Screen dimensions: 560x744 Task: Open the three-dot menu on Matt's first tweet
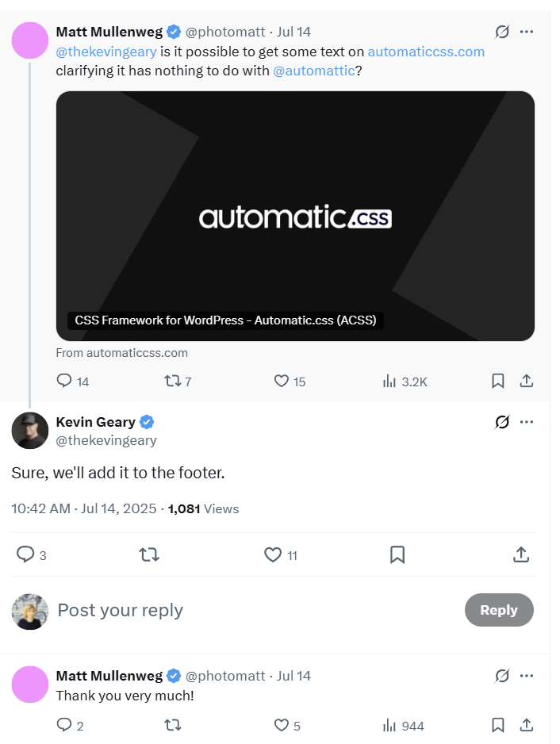(x=526, y=32)
